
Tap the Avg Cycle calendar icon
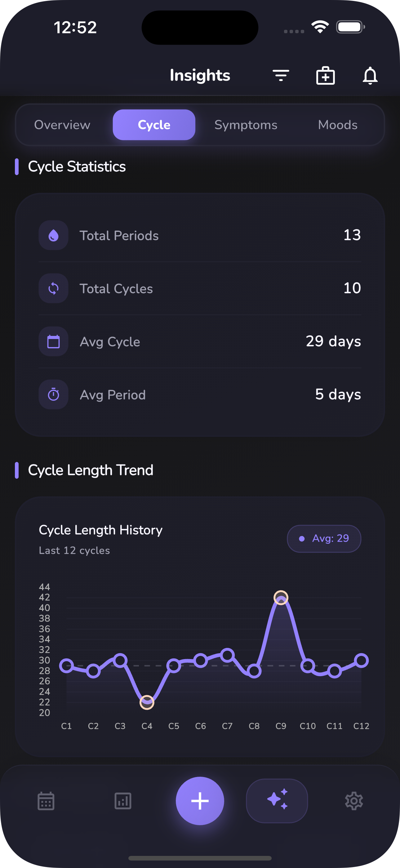coord(54,341)
